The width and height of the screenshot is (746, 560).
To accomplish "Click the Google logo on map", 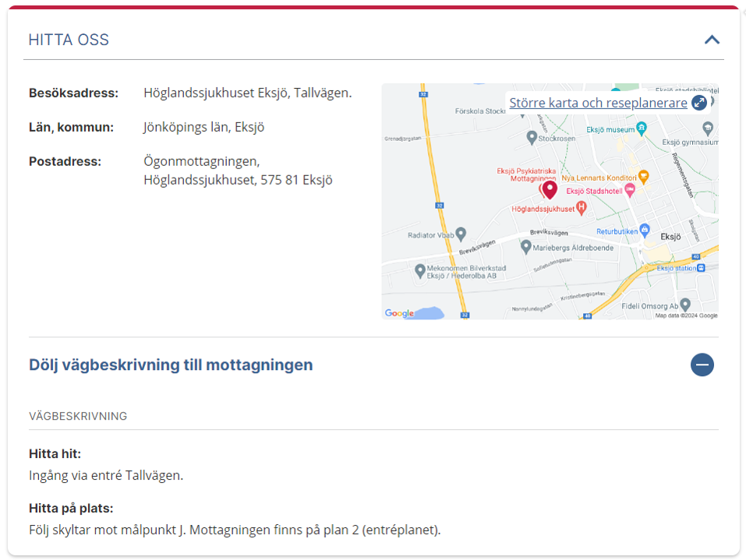I will coord(399,313).
